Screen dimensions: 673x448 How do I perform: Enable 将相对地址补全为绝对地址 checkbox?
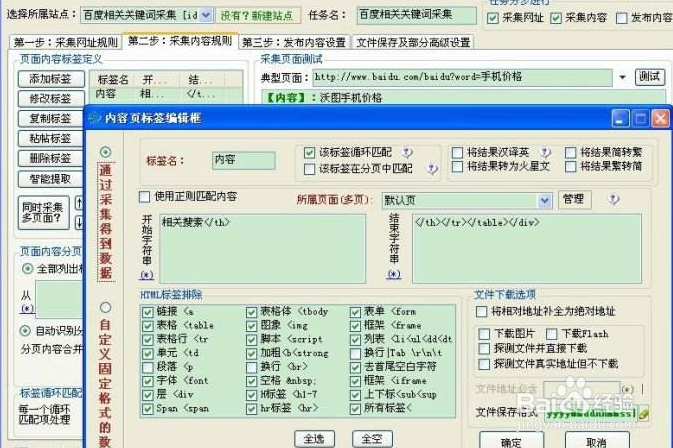coord(482,312)
